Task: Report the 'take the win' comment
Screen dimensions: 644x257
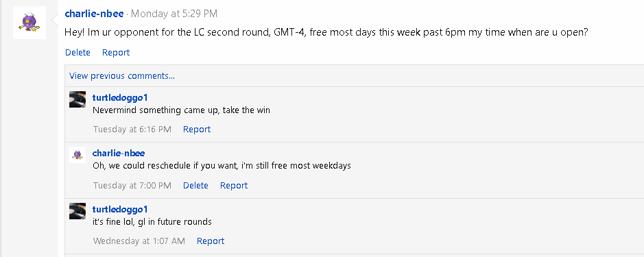Action: coord(197,130)
